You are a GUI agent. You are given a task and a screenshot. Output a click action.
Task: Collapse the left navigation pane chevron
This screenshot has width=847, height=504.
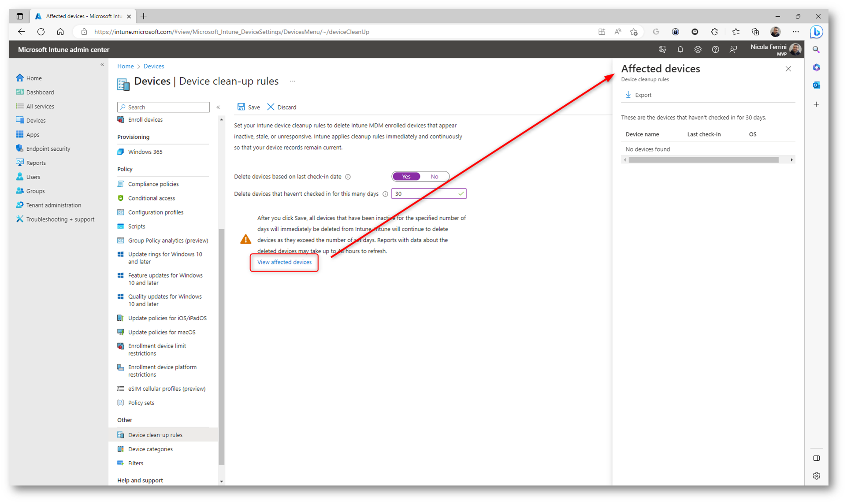102,65
